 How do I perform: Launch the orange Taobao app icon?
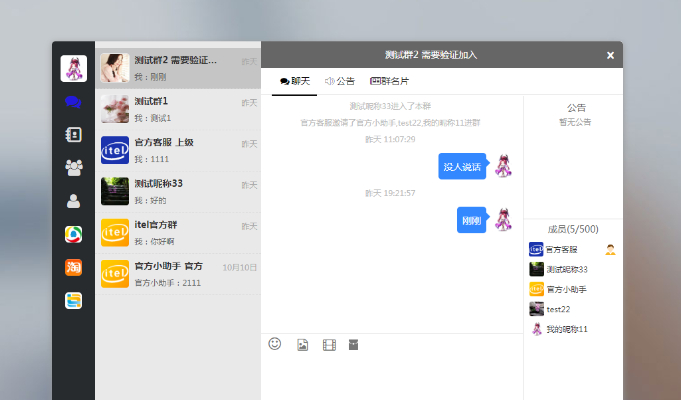[x=73, y=267]
